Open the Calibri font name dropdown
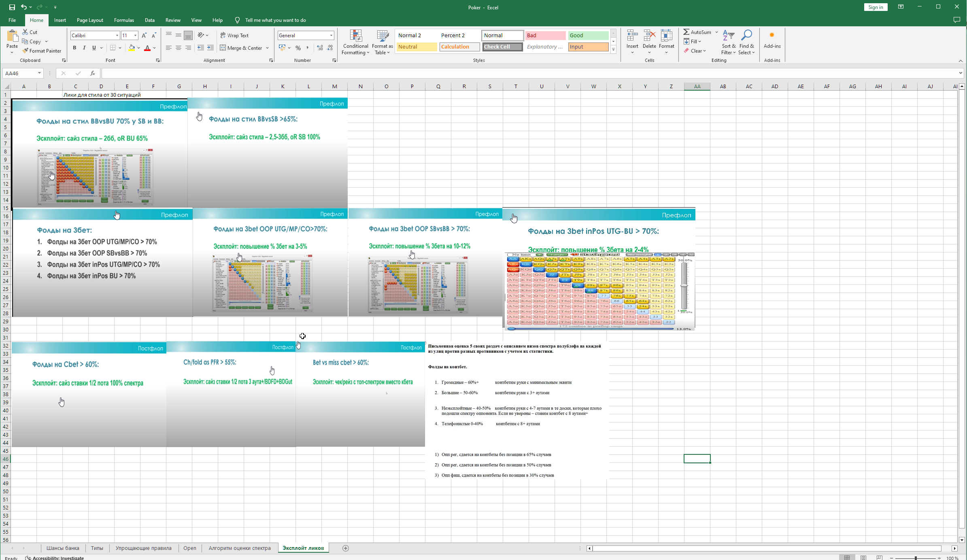The image size is (967, 560). 117,36
